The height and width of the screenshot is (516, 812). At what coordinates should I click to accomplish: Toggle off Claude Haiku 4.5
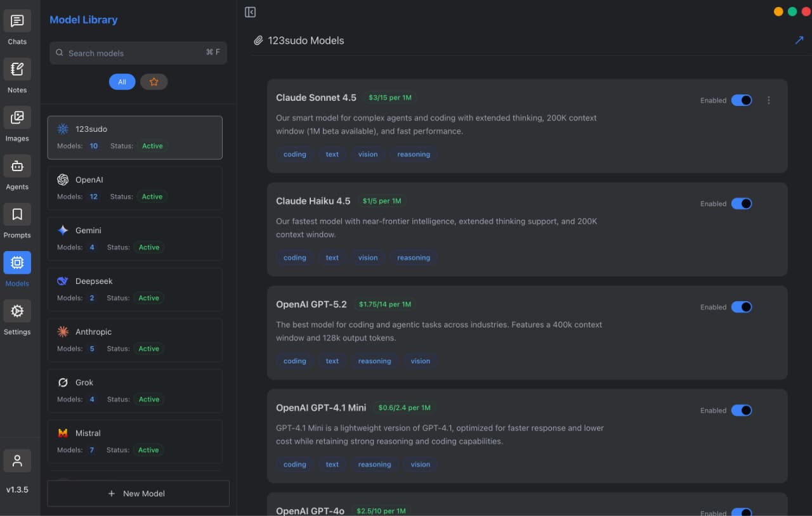pos(742,203)
